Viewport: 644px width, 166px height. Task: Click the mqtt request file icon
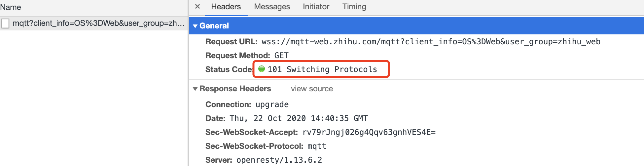tap(5, 23)
